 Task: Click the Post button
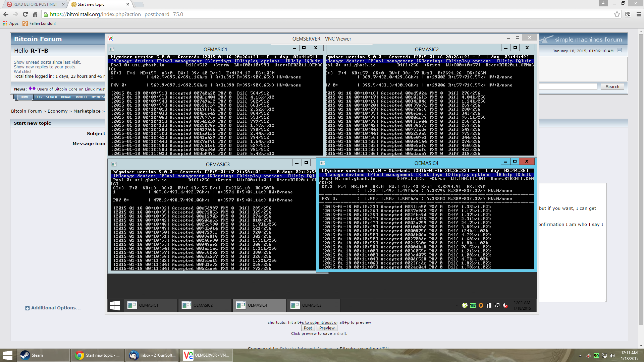308,328
